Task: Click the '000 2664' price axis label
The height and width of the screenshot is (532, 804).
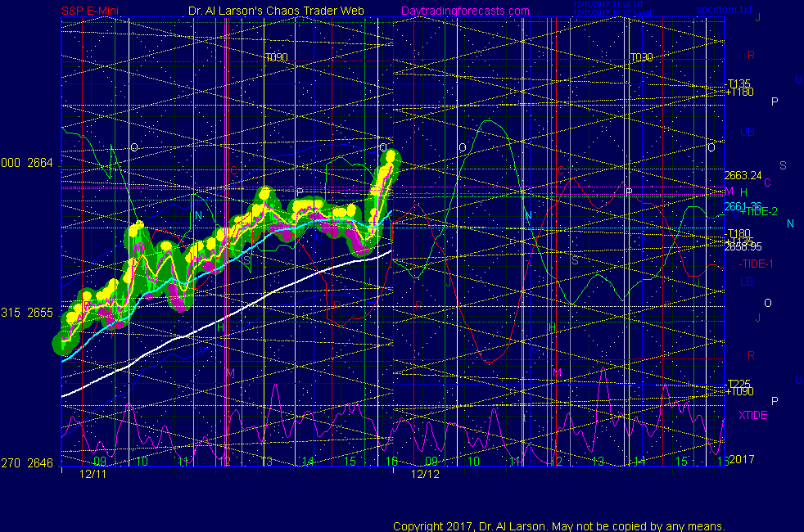Action: (27, 163)
